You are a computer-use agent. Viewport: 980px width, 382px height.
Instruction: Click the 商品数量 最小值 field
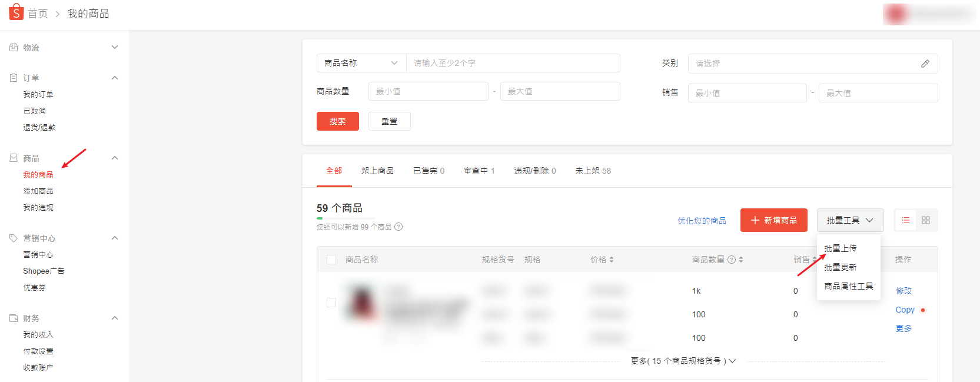pos(428,91)
